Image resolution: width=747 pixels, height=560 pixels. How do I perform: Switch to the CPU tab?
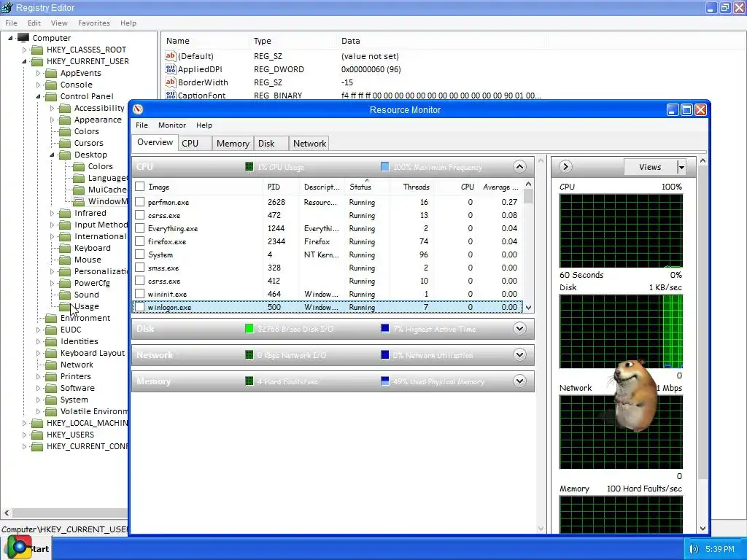coord(195,144)
